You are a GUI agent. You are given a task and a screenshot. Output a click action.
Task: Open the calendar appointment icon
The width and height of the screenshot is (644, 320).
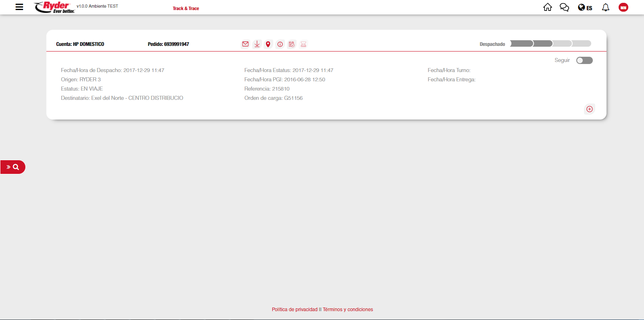[x=292, y=44]
